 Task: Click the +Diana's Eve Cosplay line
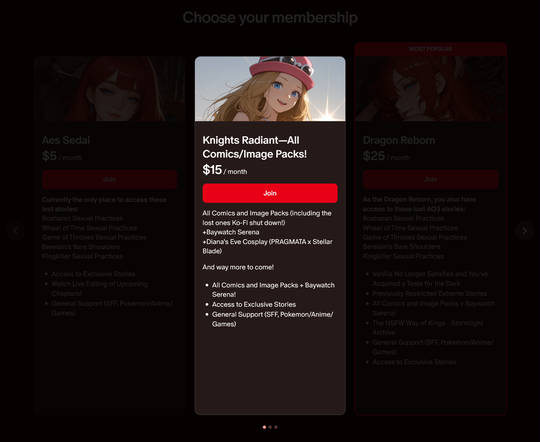point(268,246)
